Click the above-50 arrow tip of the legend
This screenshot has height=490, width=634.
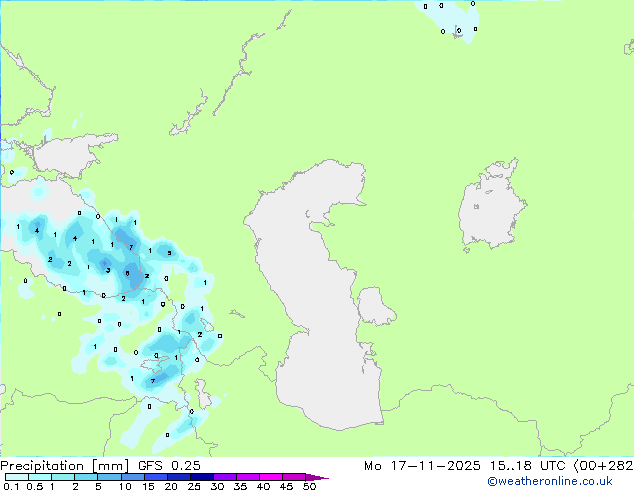click(317, 477)
